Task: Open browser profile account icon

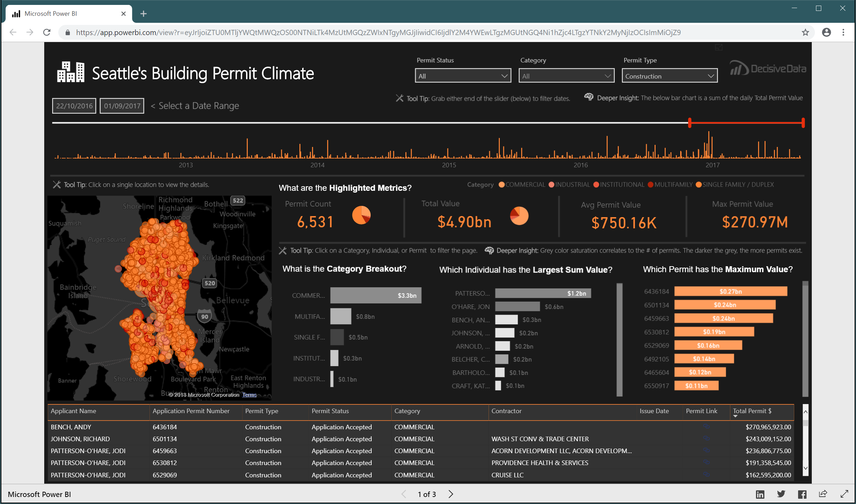Action: pos(827,32)
